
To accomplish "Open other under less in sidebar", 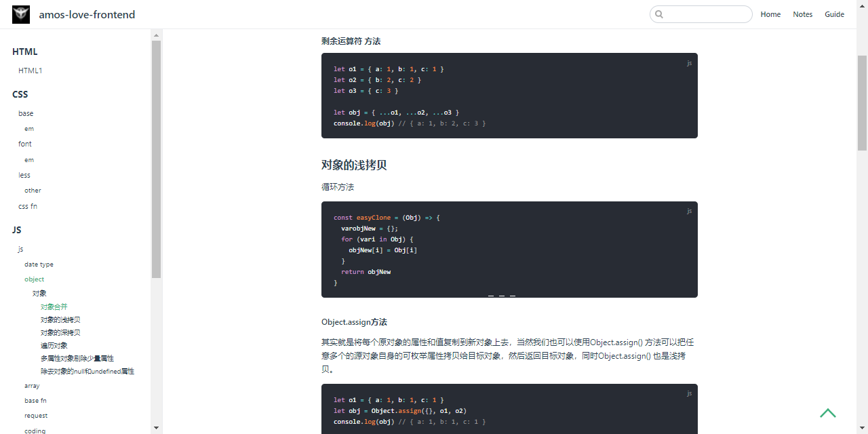I will point(33,191).
